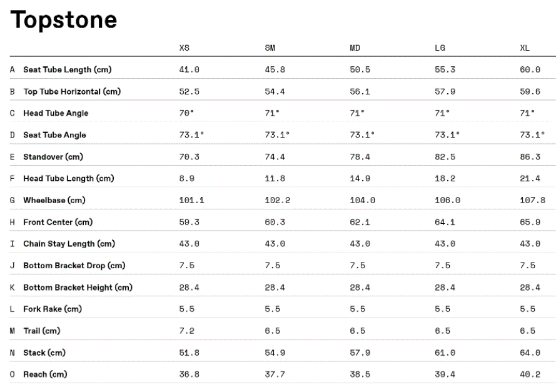Select the Fork Rake row label
The image size is (556, 392).
tap(53, 309)
